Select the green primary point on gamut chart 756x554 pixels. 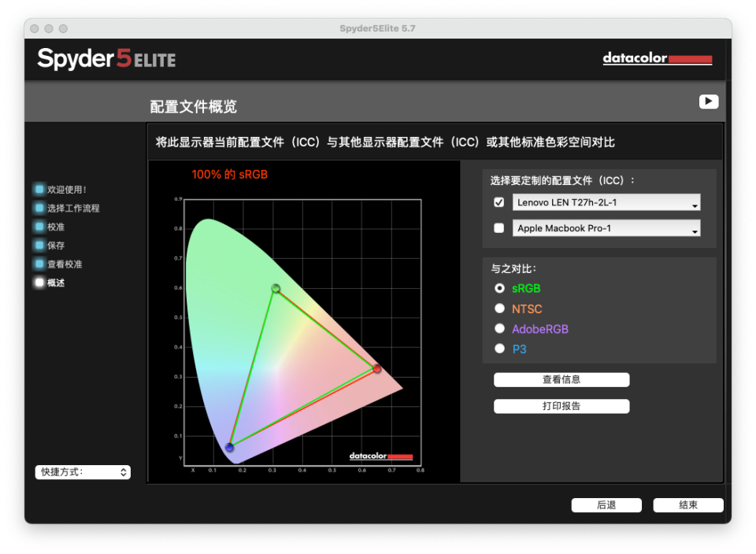click(x=276, y=288)
